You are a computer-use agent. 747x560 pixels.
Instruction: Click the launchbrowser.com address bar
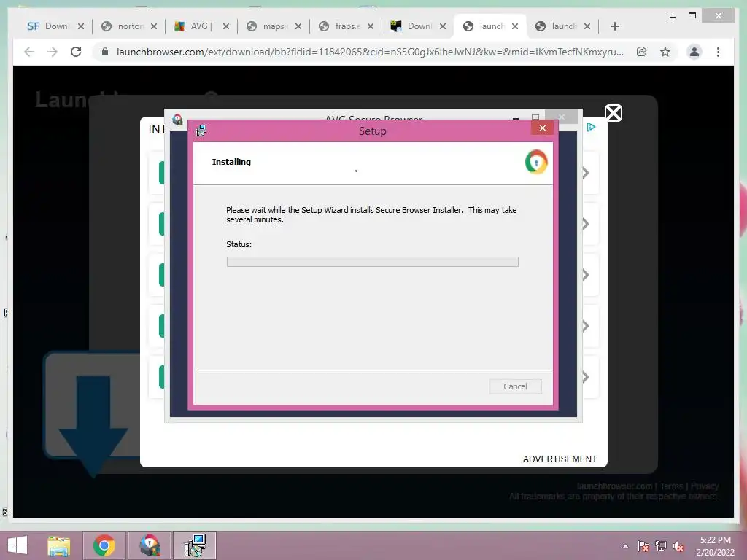[x=369, y=52]
